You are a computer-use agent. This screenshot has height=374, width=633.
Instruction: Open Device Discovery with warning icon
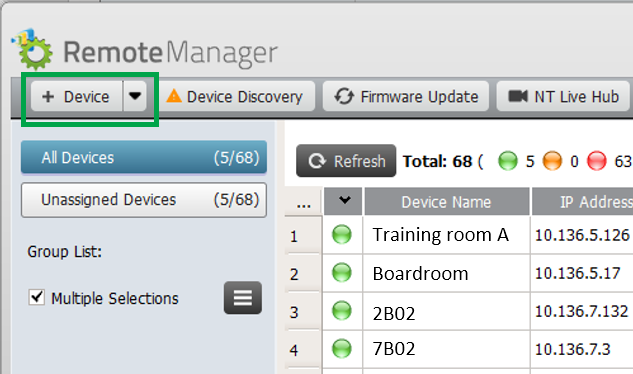click(x=235, y=97)
